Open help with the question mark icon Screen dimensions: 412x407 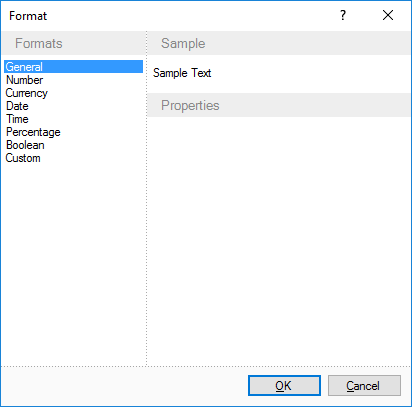pyautogui.click(x=343, y=15)
